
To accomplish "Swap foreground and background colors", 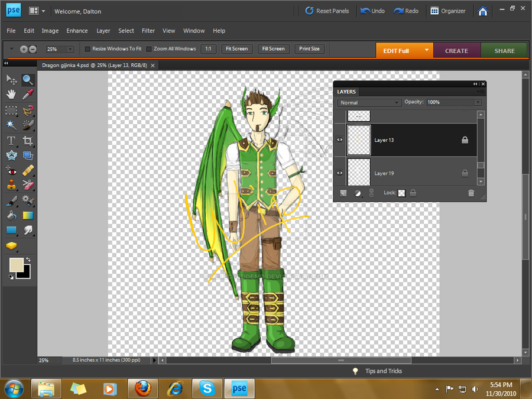I will (x=28, y=259).
